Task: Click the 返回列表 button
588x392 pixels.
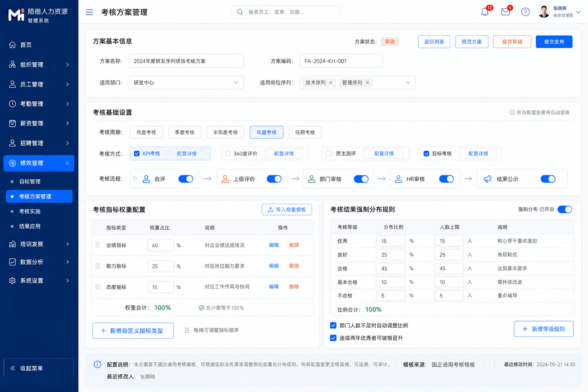Action: coord(434,42)
